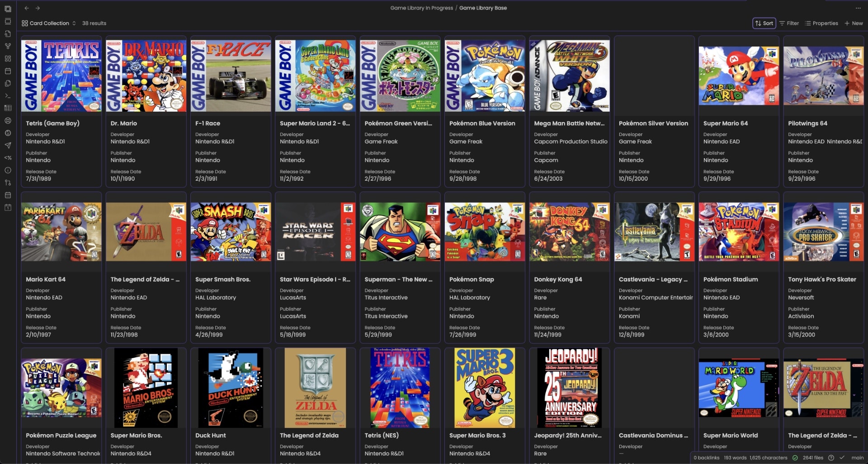
Task: Click the info circle icon in the sidebar
Action: coord(7,170)
